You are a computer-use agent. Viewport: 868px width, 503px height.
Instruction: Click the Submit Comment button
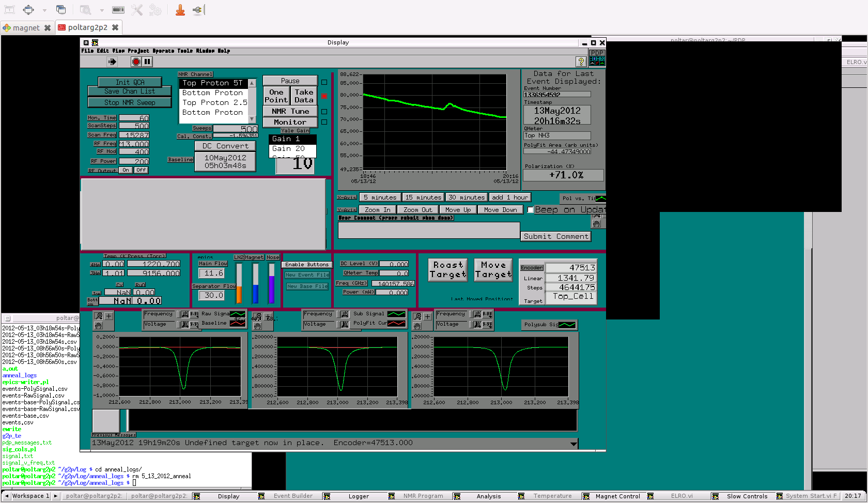(x=556, y=236)
